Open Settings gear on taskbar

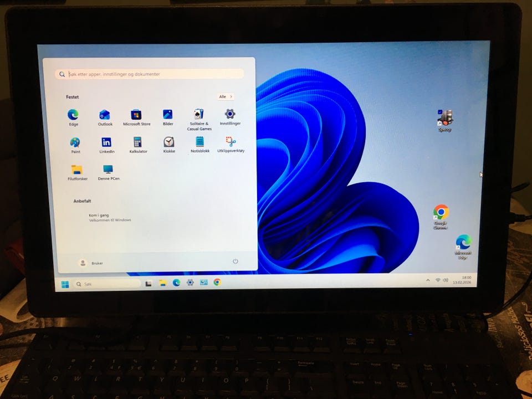[190, 282]
